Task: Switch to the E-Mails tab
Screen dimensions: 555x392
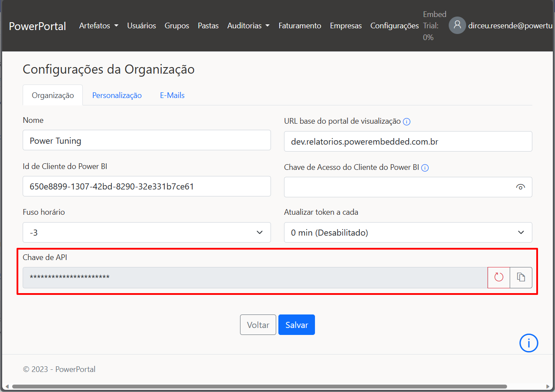Action: pyautogui.click(x=172, y=95)
